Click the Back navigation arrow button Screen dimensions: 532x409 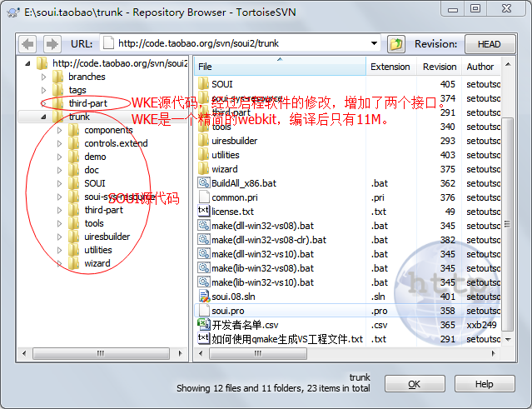point(27,44)
